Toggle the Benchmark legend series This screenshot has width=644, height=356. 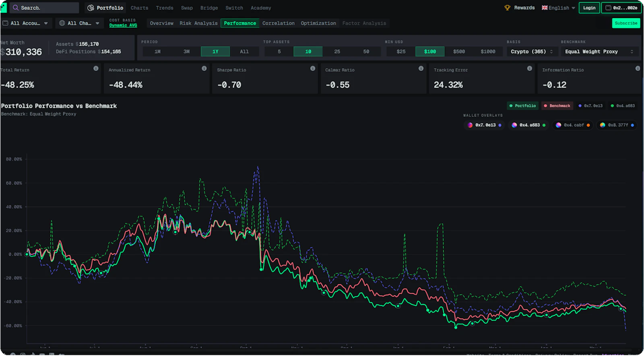tap(557, 106)
